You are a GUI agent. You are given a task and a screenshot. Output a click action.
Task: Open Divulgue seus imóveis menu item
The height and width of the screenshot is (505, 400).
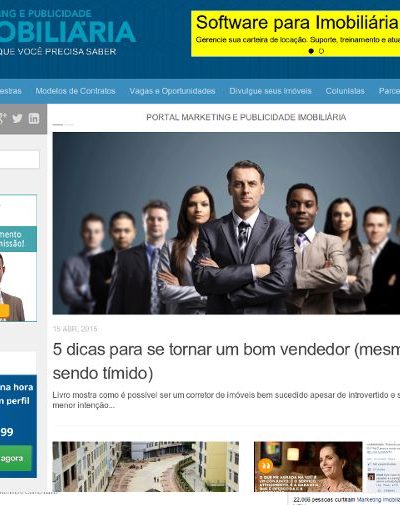pos(270,91)
